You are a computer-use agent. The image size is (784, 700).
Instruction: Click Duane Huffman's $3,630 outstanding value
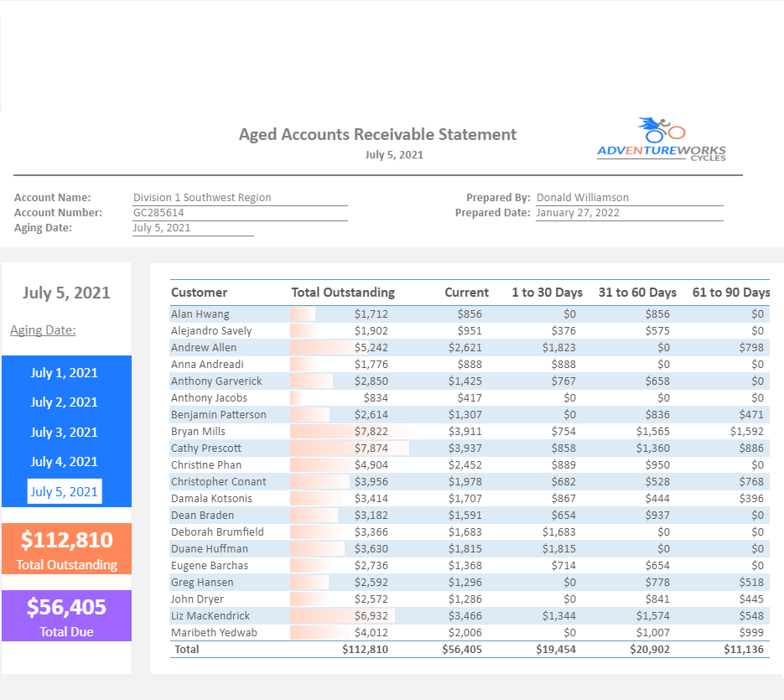click(371, 548)
